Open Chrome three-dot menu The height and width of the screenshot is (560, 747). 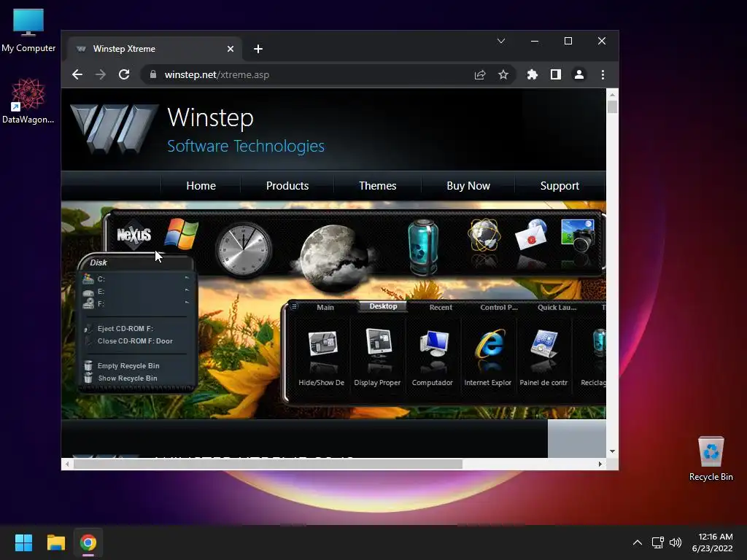(603, 75)
